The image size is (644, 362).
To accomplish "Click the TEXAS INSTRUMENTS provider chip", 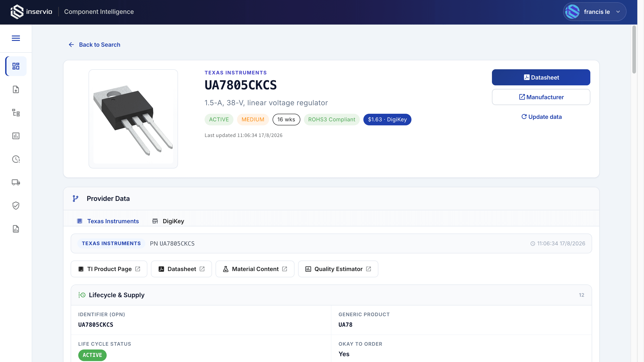I will (x=111, y=244).
